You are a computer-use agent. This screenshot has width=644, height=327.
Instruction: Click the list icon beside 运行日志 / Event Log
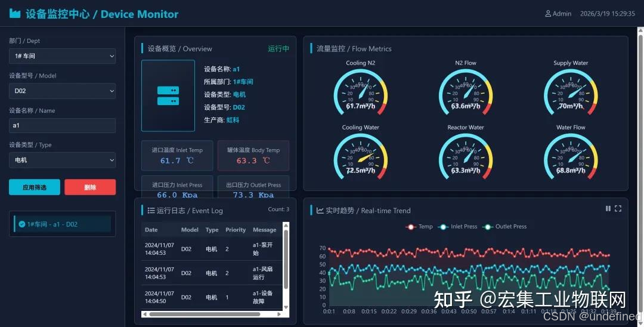(x=151, y=210)
